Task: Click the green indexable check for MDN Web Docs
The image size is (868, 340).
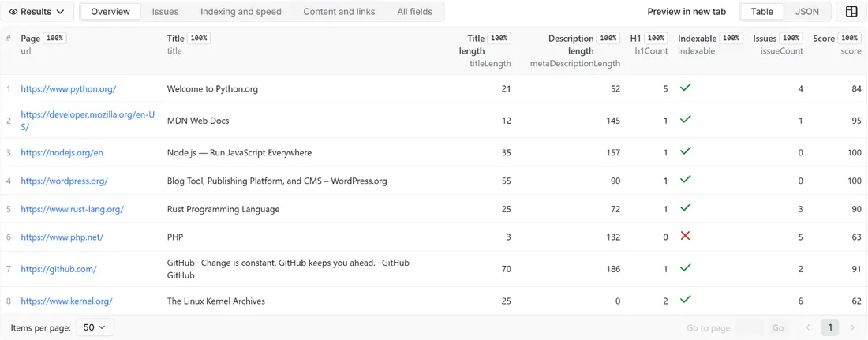Action: (685, 118)
